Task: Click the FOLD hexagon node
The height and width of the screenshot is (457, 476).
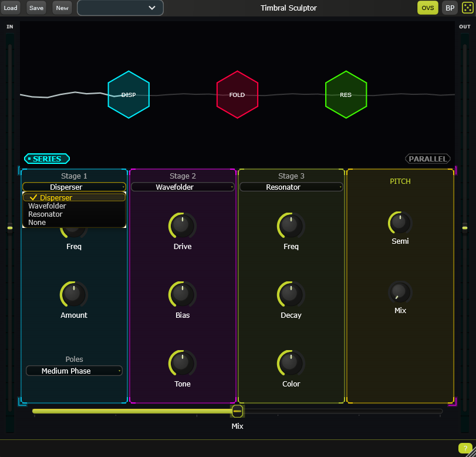Action: pyautogui.click(x=237, y=94)
